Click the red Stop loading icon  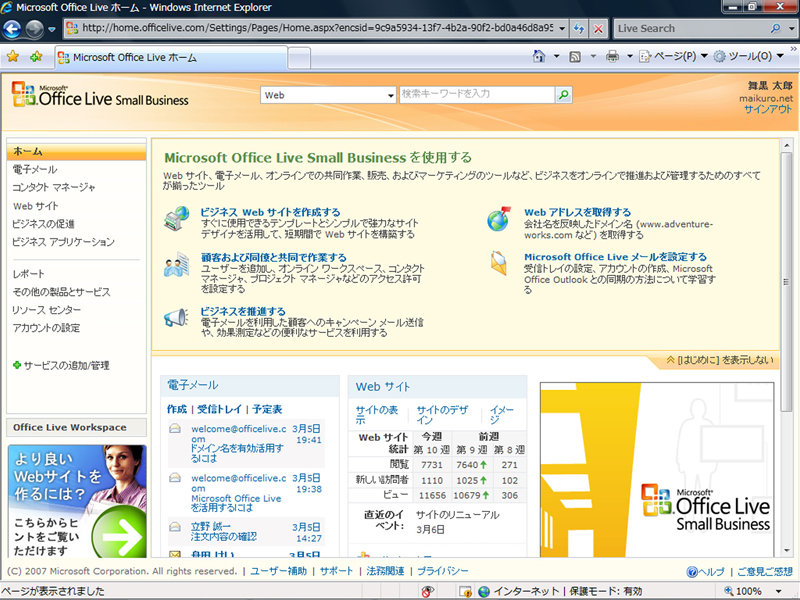click(x=598, y=29)
